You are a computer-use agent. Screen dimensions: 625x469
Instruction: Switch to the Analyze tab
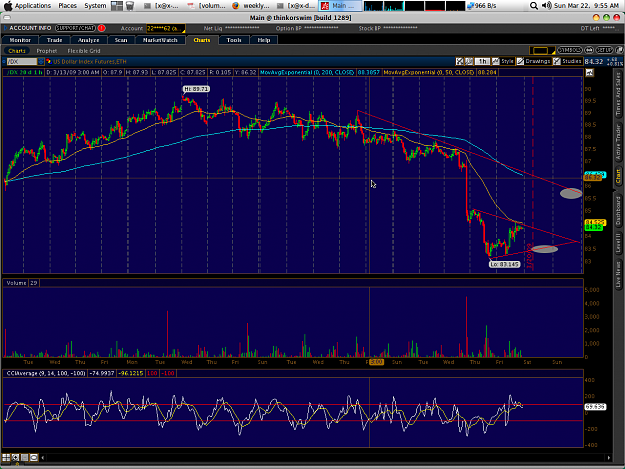(x=88, y=40)
